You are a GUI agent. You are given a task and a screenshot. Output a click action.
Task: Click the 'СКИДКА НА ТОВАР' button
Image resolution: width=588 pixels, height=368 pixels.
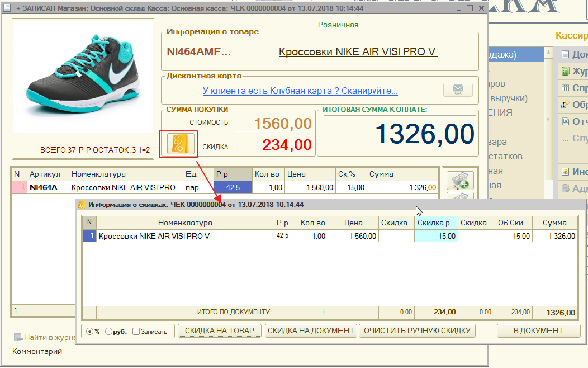219,331
